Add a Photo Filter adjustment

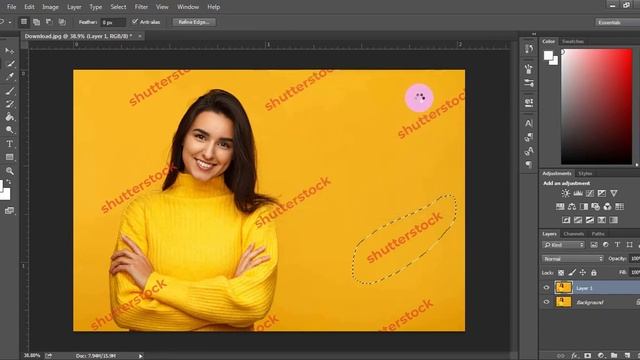pos(596,207)
